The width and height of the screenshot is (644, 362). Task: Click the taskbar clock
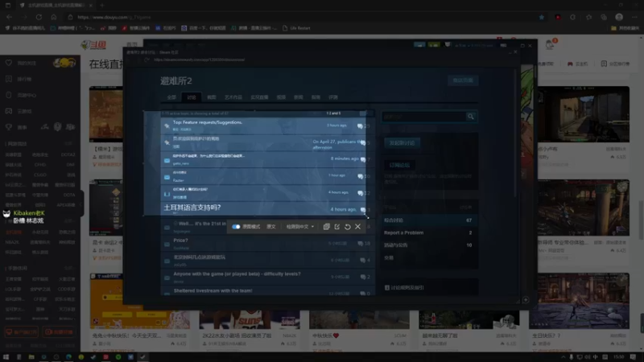point(619,357)
